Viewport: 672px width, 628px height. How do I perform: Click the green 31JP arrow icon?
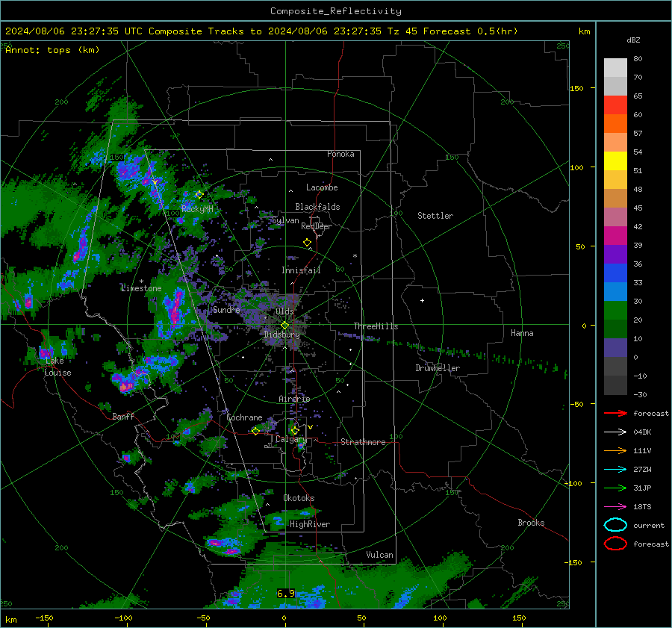(x=615, y=488)
